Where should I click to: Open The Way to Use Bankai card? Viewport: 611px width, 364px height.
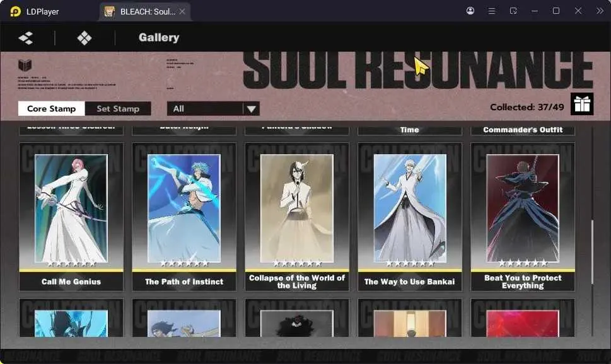tap(410, 217)
